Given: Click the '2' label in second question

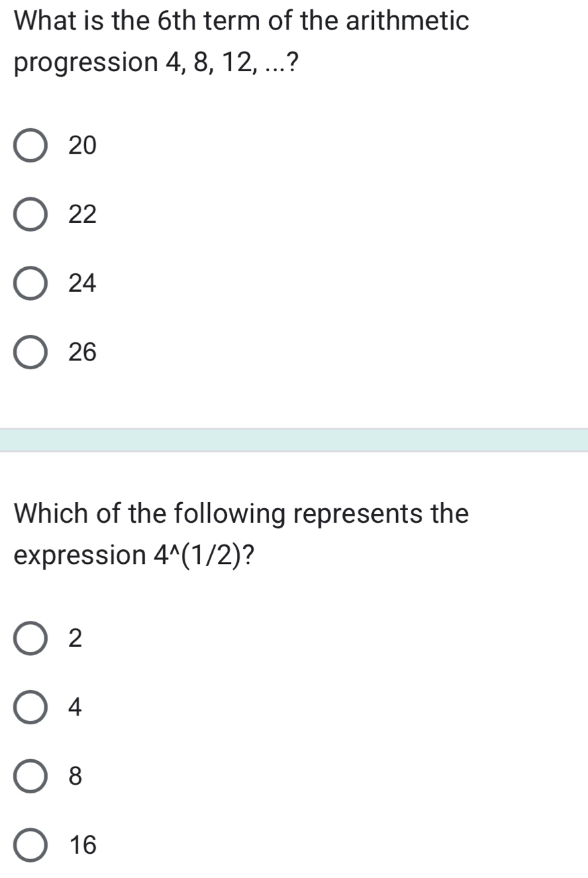Looking at the screenshot, I should (x=76, y=639).
